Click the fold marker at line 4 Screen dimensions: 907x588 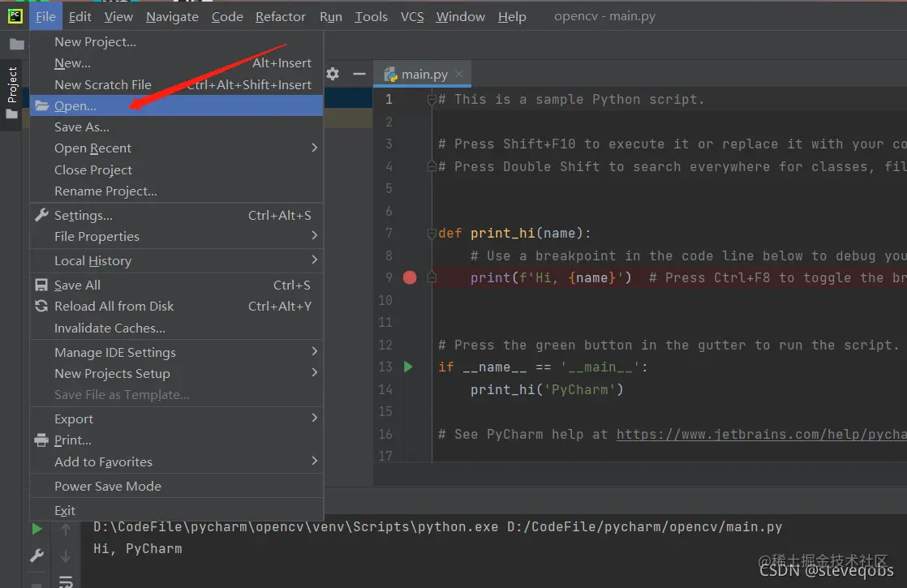[x=432, y=166]
